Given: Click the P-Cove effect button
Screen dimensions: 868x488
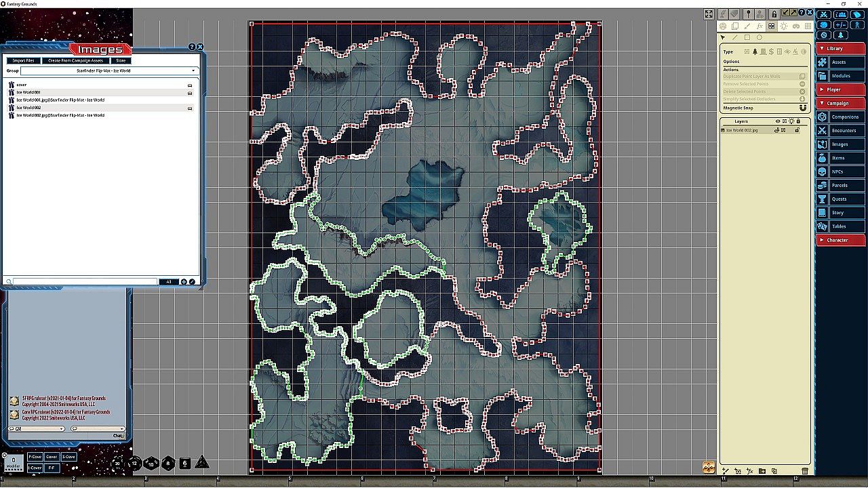Looking at the screenshot, I should tap(35, 457).
